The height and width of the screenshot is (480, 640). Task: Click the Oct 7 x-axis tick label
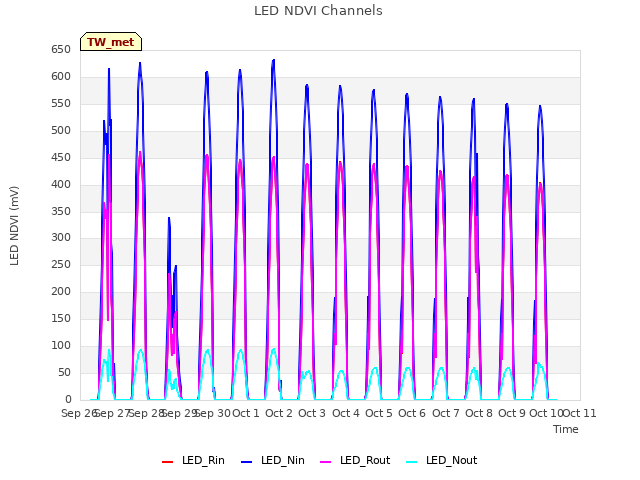(446, 413)
